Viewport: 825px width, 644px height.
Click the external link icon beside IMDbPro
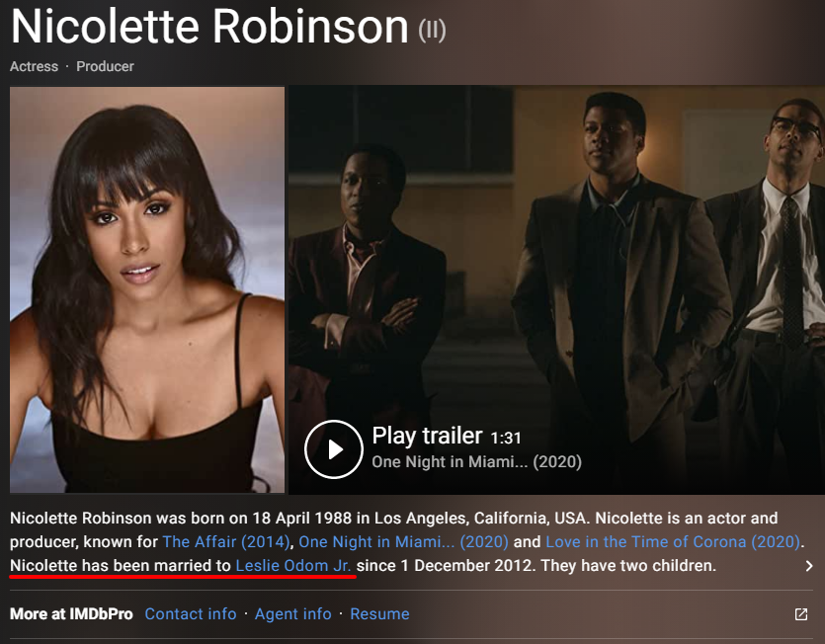[801, 614]
